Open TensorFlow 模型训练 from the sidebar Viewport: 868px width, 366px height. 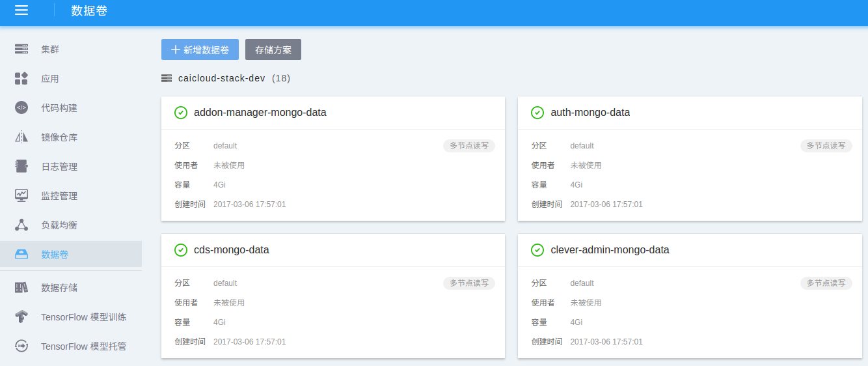click(83, 317)
